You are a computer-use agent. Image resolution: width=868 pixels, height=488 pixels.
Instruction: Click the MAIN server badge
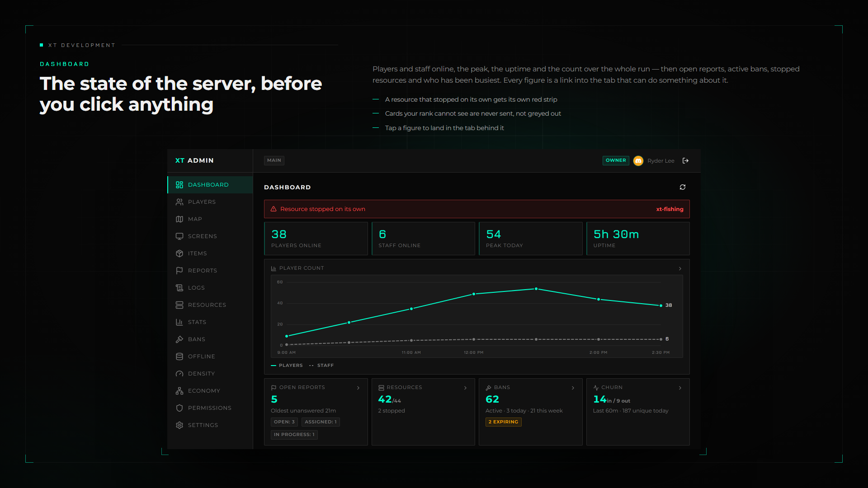point(274,160)
